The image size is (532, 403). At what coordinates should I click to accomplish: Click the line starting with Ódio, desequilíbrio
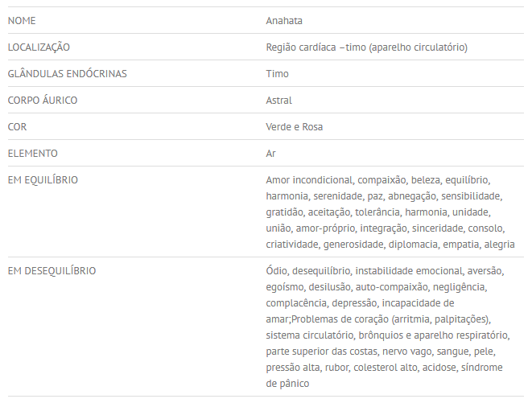point(387,270)
